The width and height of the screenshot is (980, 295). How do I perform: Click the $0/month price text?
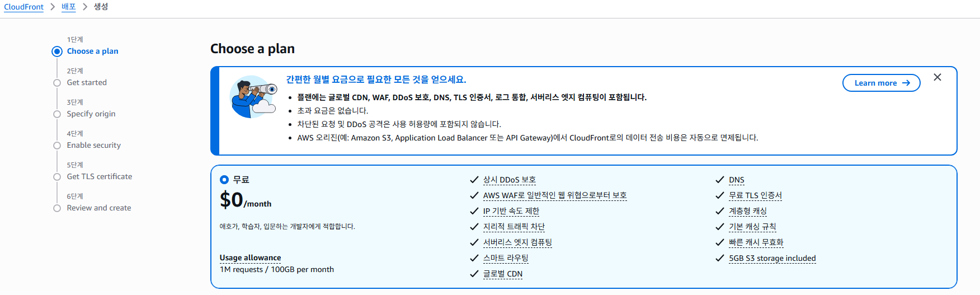(x=246, y=200)
